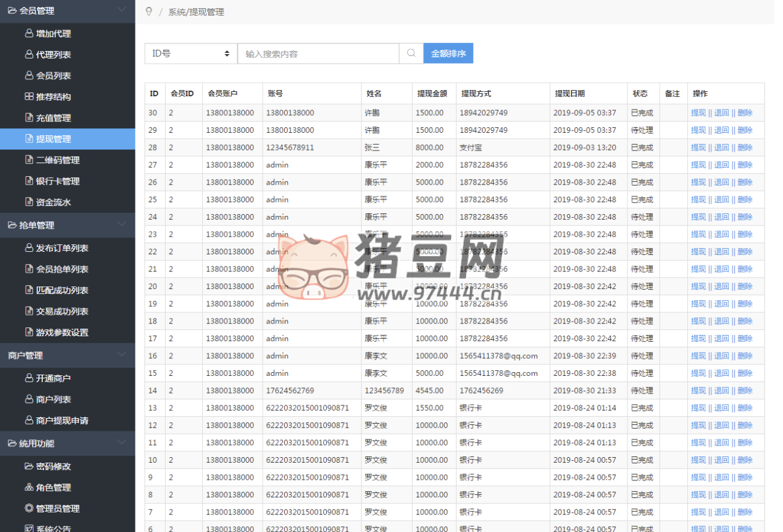This screenshot has width=783, height=532.
Task: Open the ID号 search field dropdown
Action: pos(191,54)
